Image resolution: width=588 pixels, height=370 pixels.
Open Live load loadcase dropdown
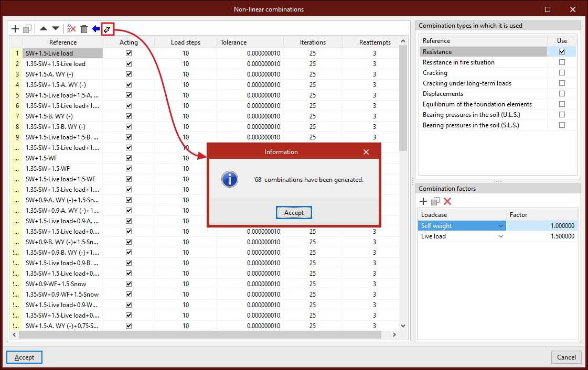coord(500,236)
